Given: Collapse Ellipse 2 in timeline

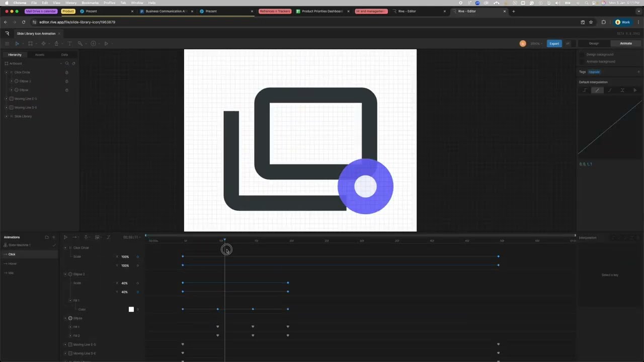Looking at the screenshot, I should click(x=65, y=274).
